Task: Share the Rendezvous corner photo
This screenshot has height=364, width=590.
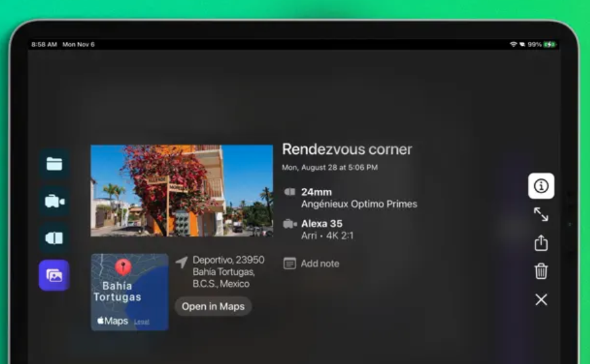Action: click(x=541, y=243)
